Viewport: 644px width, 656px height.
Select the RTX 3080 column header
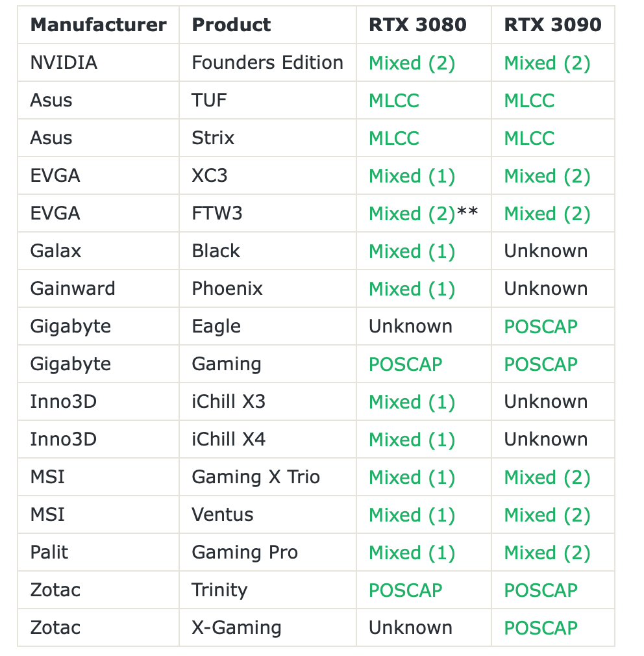(x=417, y=25)
